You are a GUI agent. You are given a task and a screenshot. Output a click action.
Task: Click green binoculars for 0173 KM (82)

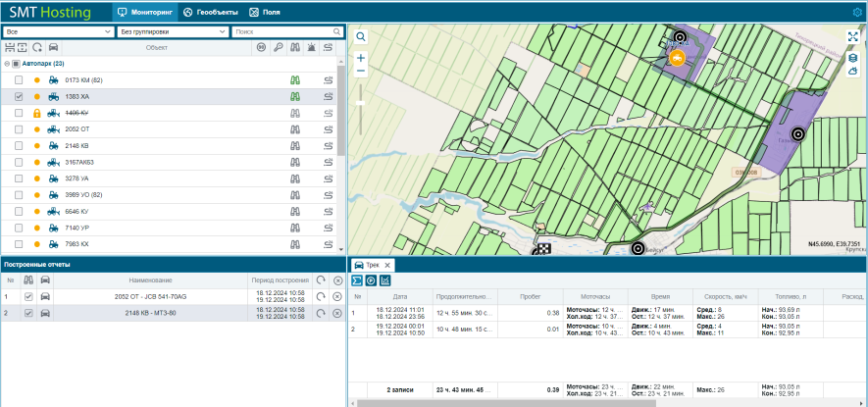pos(293,80)
